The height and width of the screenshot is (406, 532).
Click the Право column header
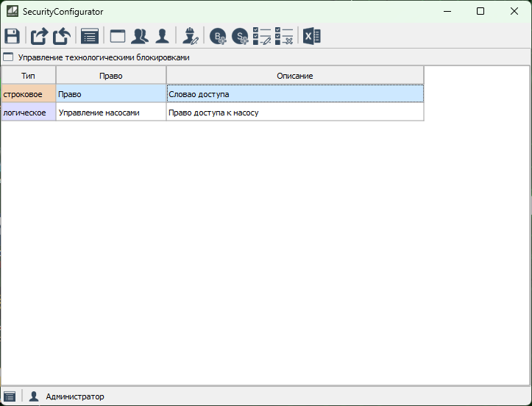point(111,76)
